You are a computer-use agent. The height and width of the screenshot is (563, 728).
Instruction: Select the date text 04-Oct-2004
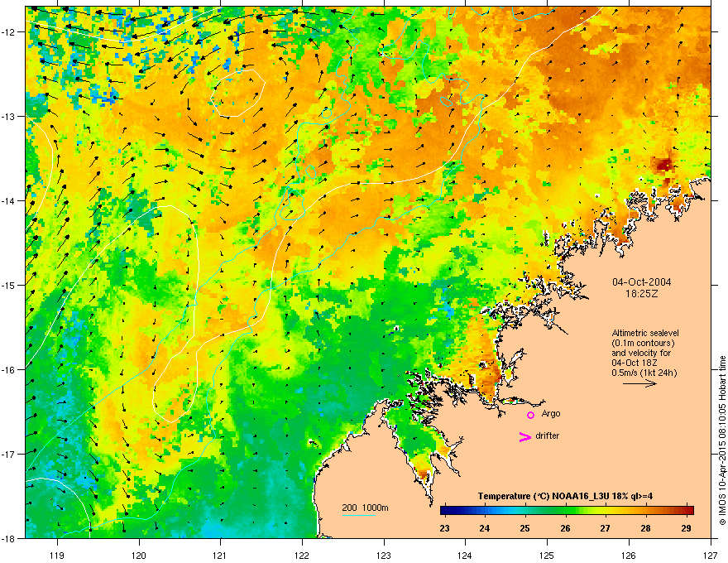(x=642, y=282)
